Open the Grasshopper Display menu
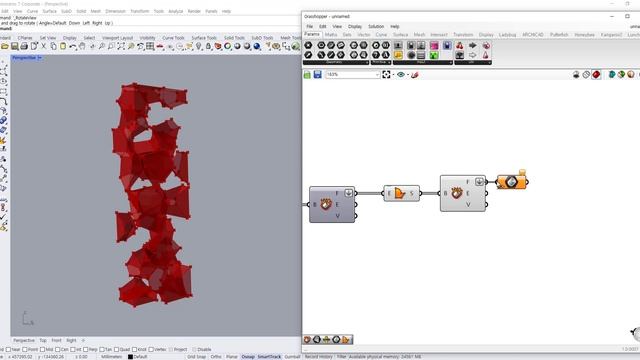Image resolution: width=640 pixels, height=360 pixels. click(x=355, y=27)
